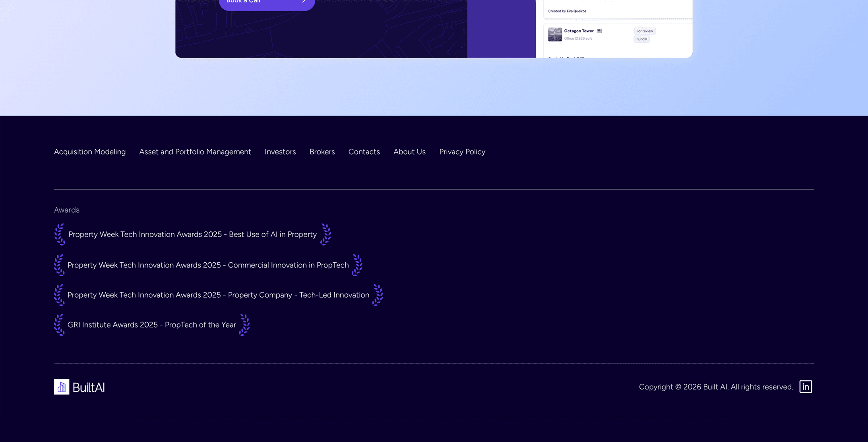
Task: Click right laurel after Tech-Led Innovation award
Action: pyautogui.click(x=377, y=295)
